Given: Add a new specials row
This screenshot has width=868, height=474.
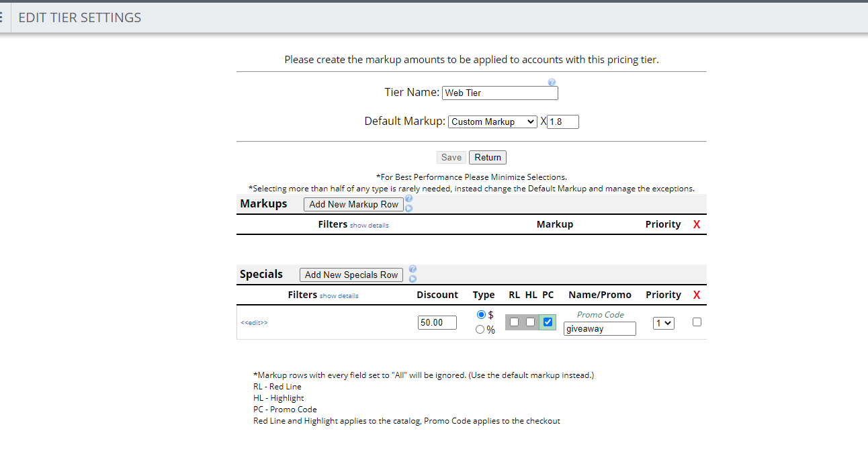Looking at the screenshot, I should click(351, 275).
